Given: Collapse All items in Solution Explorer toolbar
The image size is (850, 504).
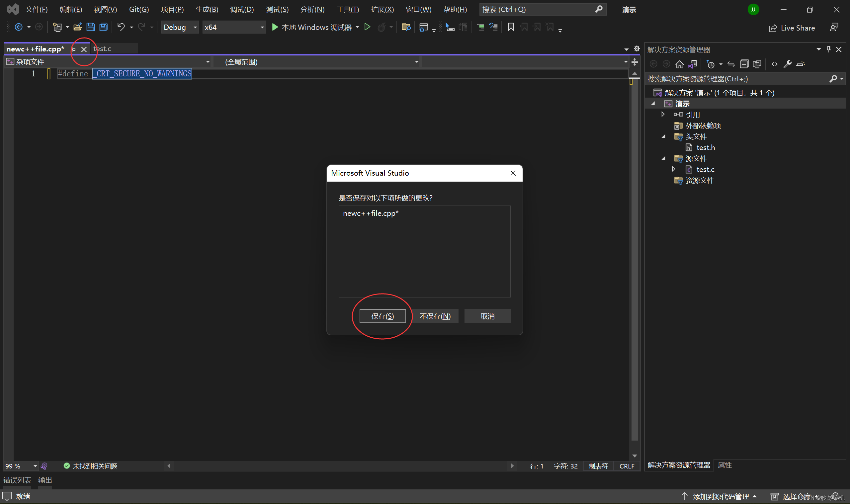Looking at the screenshot, I should tap(744, 64).
